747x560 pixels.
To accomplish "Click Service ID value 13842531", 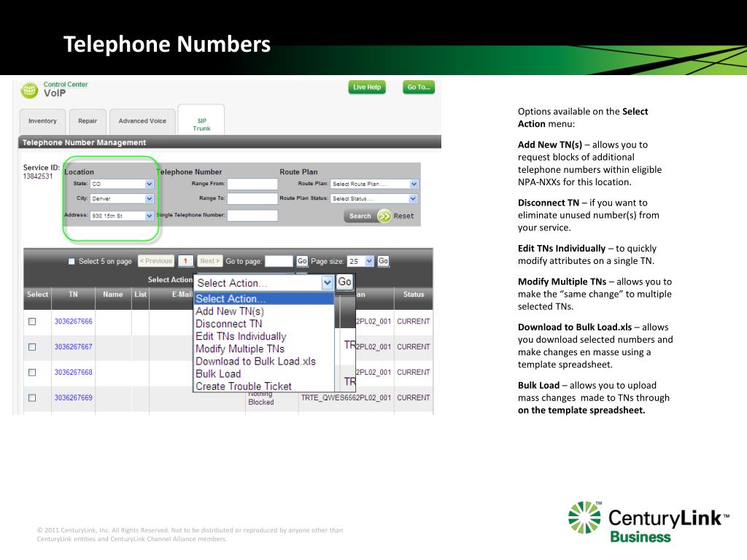I will 38,176.
